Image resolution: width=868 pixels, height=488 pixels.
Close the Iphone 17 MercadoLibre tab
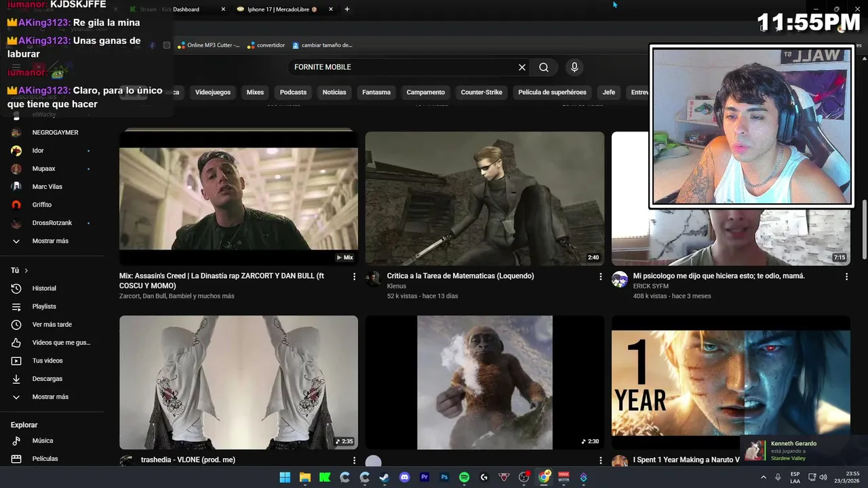pos(331,9)
